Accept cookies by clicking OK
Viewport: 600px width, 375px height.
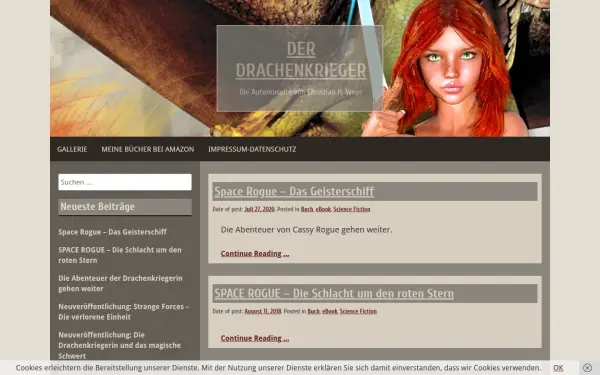coord(558,368)
